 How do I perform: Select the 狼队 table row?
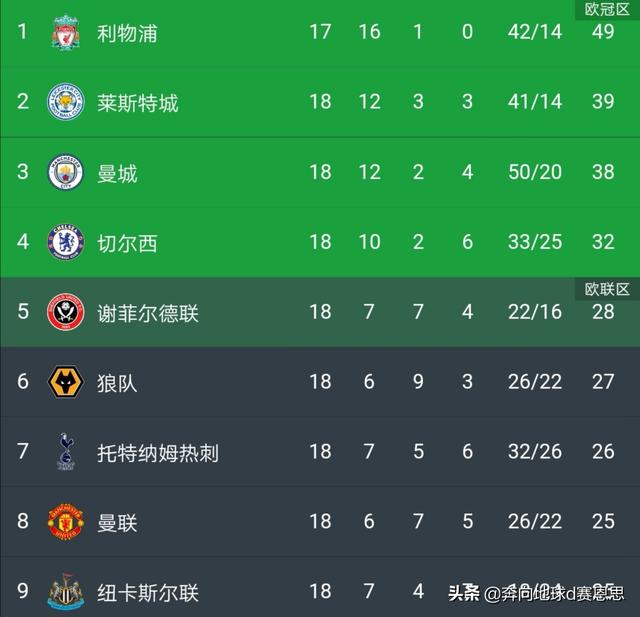[x=320, y=382]
